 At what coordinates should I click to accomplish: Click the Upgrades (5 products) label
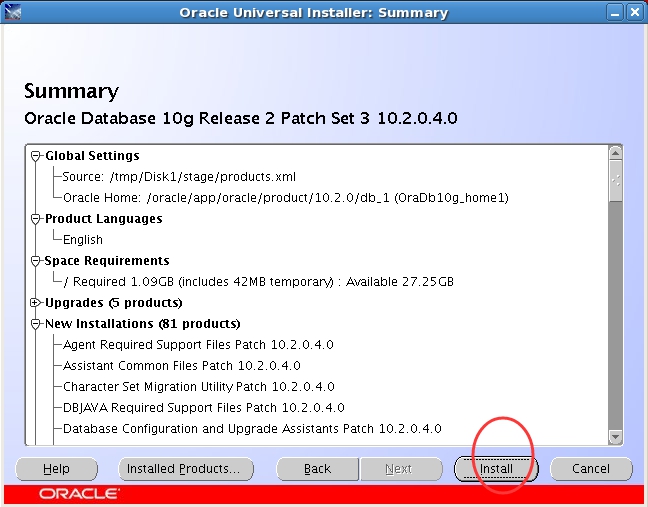113,303
